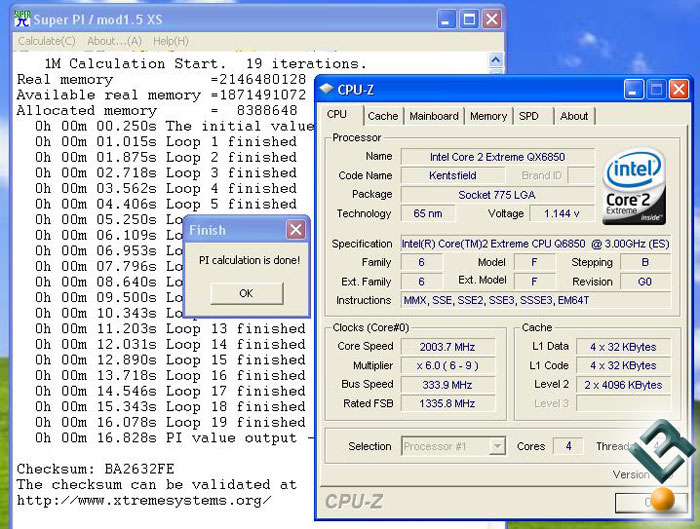The width and height of the screenshot is (700, 529).
Task: Click the 1M Calculation Start line
Action: click(x=205, y=63)
